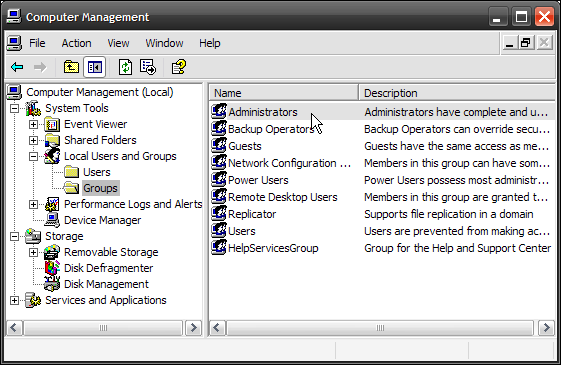Viewport: 561px width, 365px height.
Task: Click the 'Power Users' name text
Action: point(258,180)
